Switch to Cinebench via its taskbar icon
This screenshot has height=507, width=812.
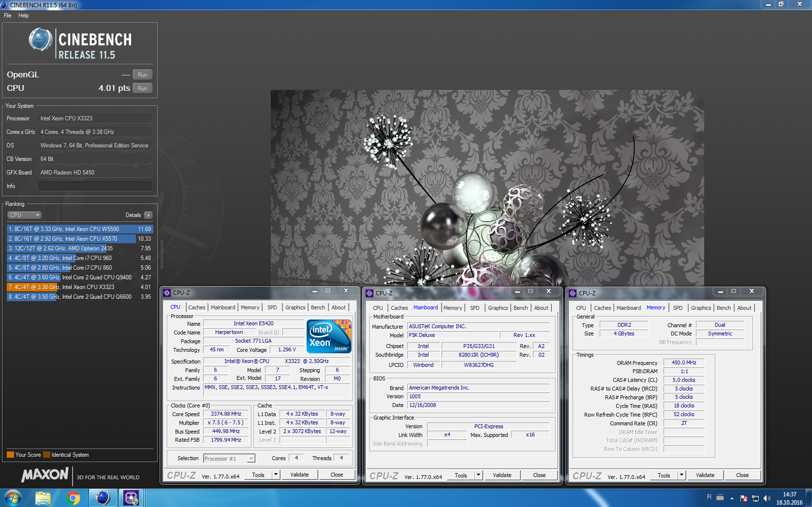pos(103,498)
